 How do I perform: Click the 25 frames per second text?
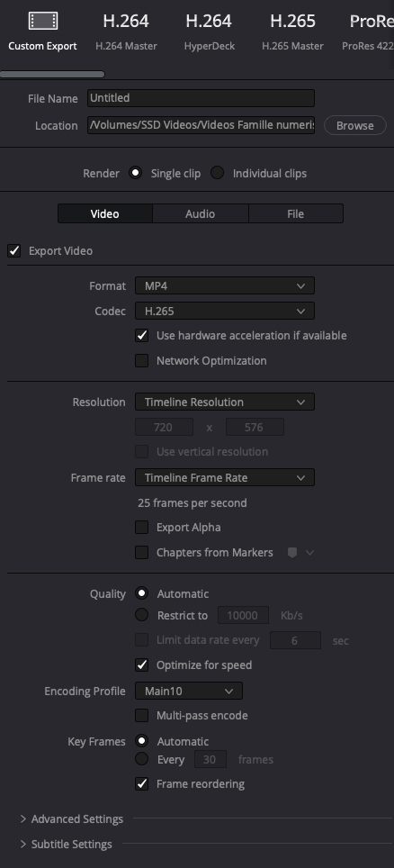click(192, 502)
